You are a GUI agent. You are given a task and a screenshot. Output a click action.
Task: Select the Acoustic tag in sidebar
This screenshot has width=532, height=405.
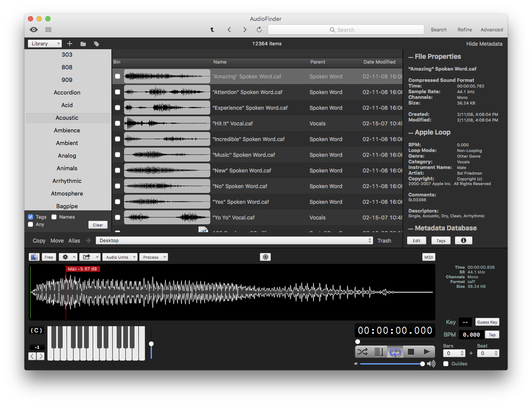(67, 118)
